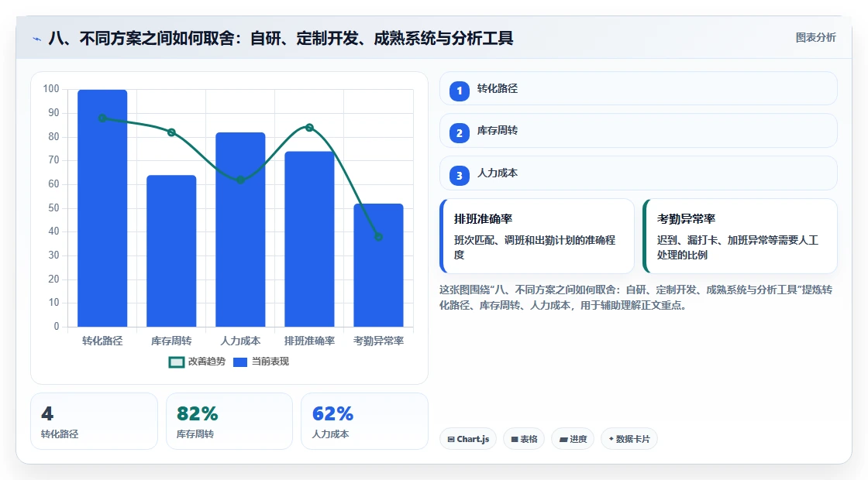
Task: Click the 100 y-axis value
Action: [51, 89]
